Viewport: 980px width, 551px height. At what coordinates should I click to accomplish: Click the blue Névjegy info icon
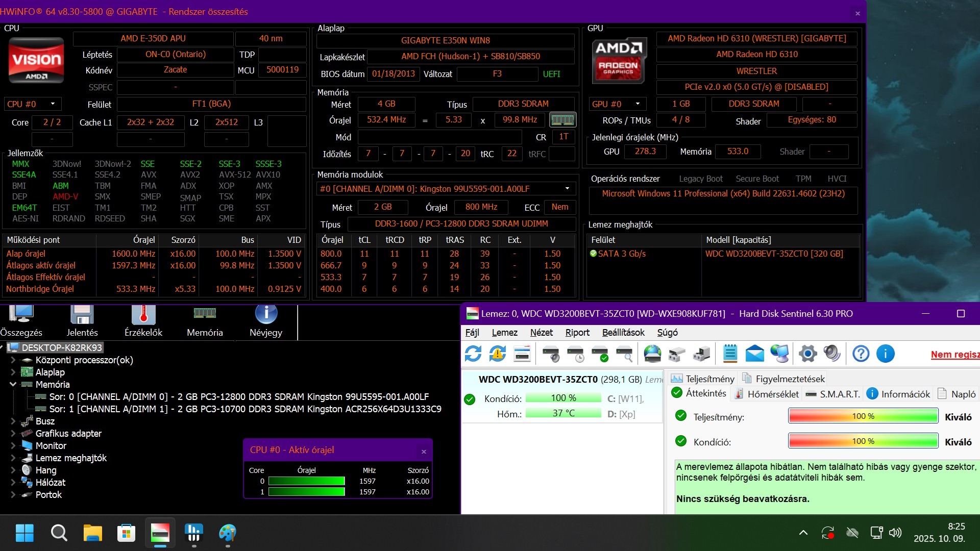click(266, 314)
